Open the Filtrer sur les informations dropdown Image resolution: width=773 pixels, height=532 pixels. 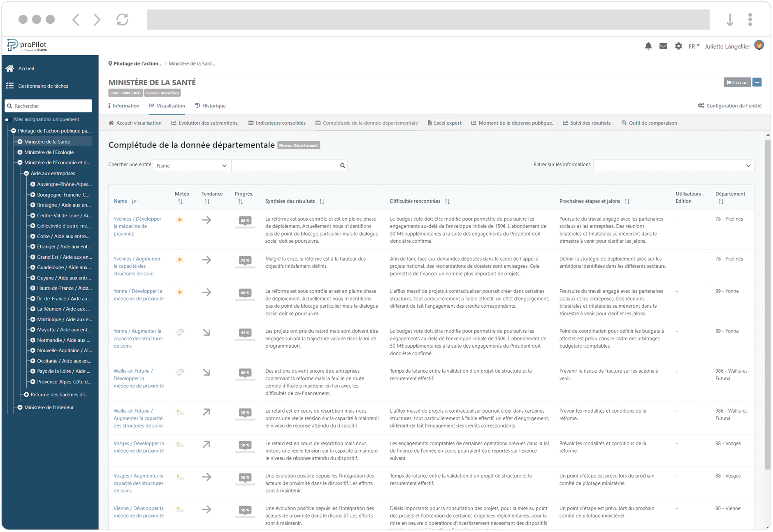pos(673,165)
